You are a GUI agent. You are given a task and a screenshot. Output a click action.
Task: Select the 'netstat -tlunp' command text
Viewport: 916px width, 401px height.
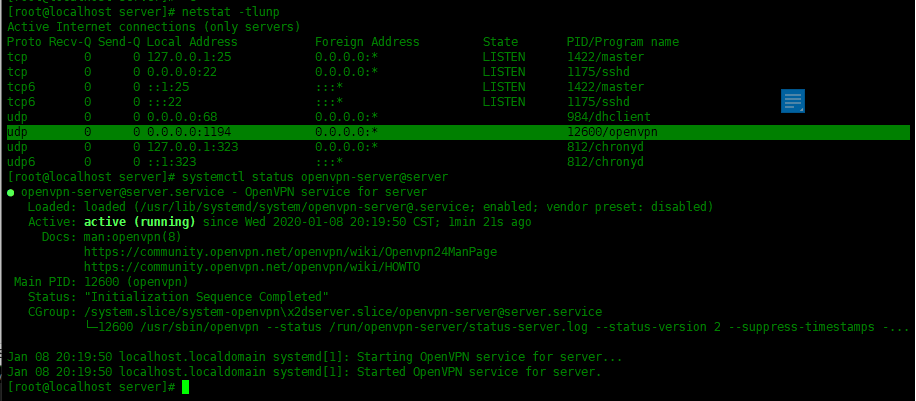click(x=231, y=12)
